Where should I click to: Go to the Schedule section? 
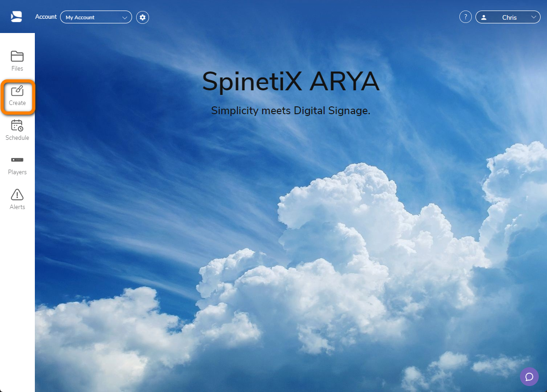point(17,130)
